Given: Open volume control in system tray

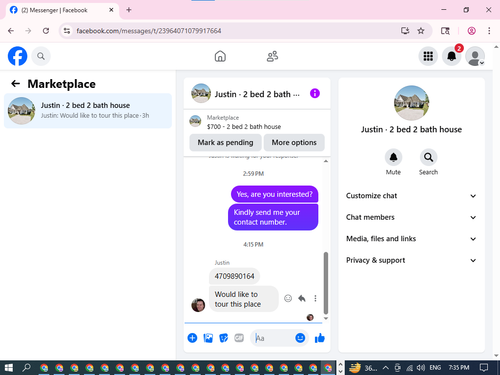Looking at the screenshot, I should coord(420,368).
